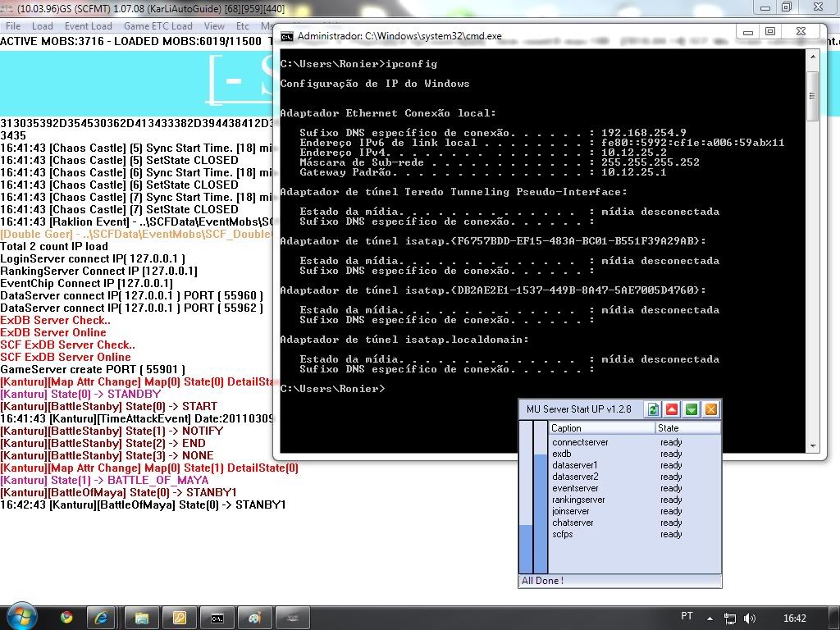Sort server list by Caption column header
Screen dimensions: 840x630
[601, 428]
